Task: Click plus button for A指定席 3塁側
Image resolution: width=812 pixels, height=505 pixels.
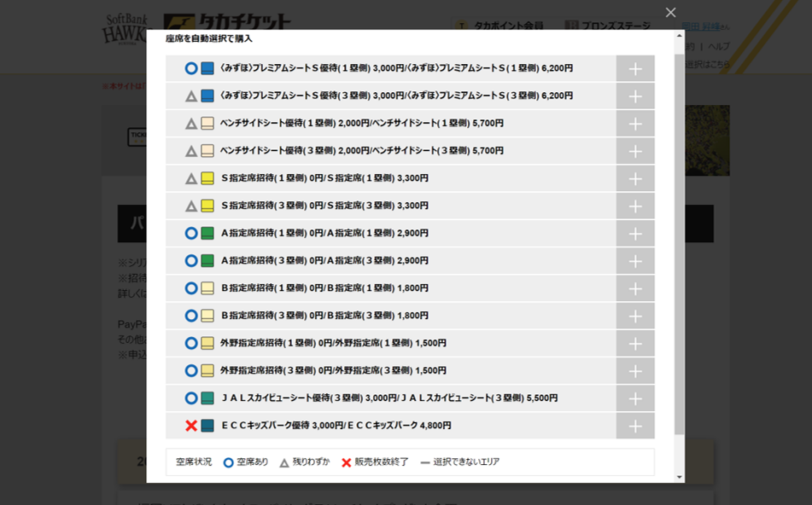Action: tap(634, 261)
